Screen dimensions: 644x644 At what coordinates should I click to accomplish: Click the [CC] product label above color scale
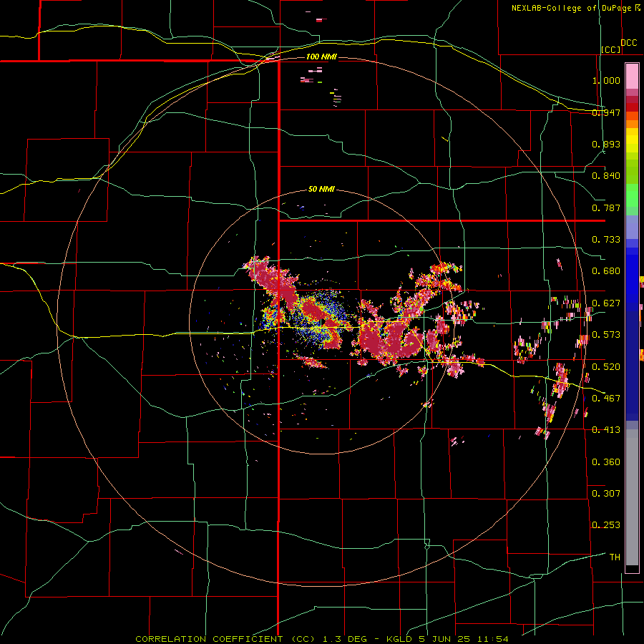click(611, 49)
